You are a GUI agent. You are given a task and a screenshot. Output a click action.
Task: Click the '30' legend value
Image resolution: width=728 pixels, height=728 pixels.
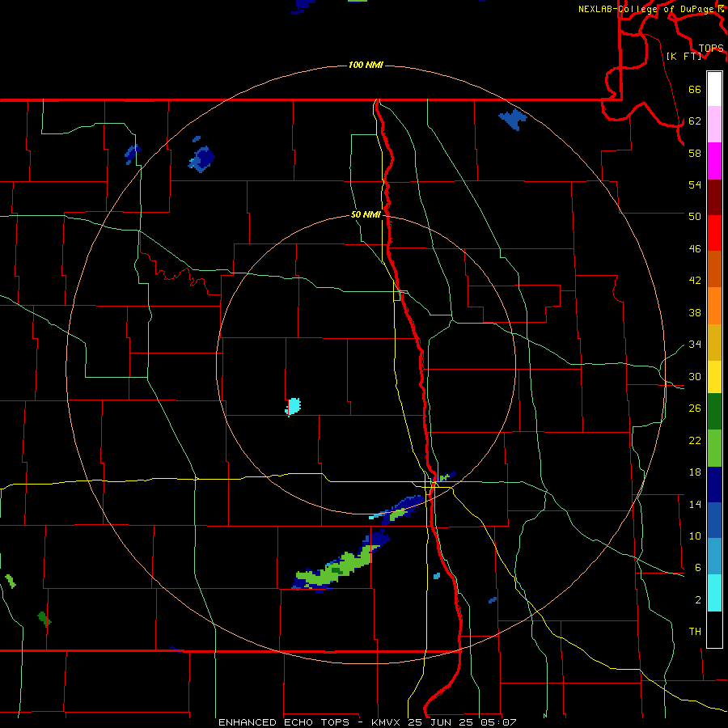[x=695, y=376]
